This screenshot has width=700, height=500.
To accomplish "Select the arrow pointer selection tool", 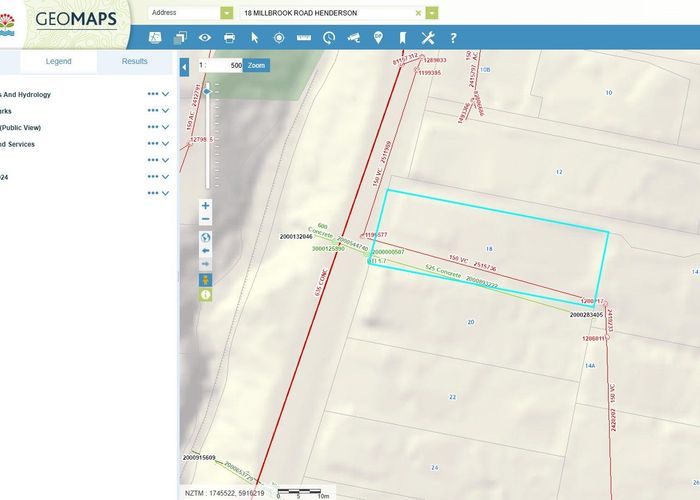I will pyautogui.click(x=254, y=38).
